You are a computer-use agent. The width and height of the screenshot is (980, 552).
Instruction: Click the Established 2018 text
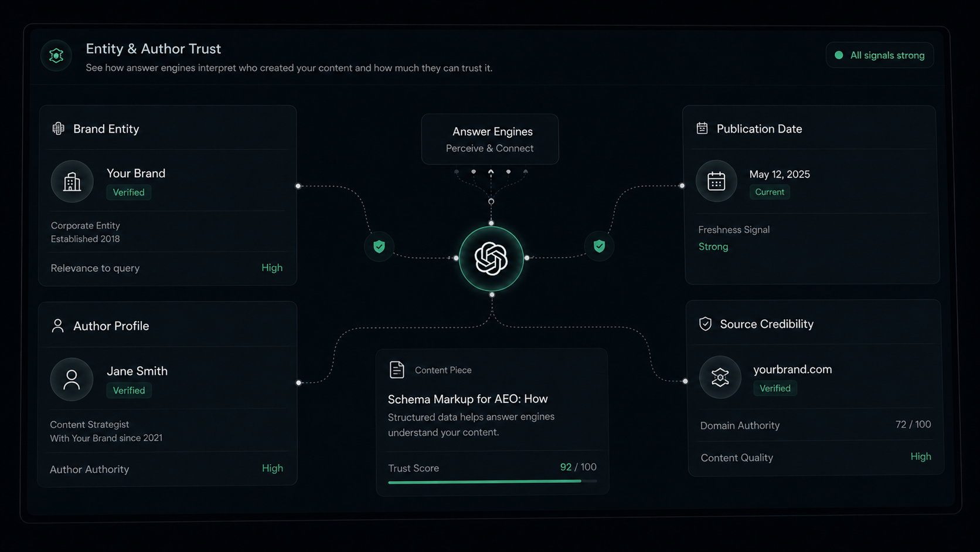pos(85,239)
